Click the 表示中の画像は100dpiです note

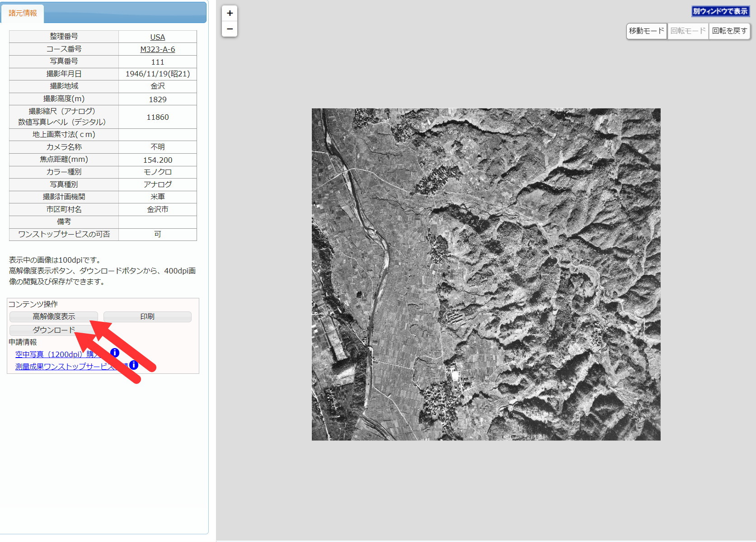[56, 260]
